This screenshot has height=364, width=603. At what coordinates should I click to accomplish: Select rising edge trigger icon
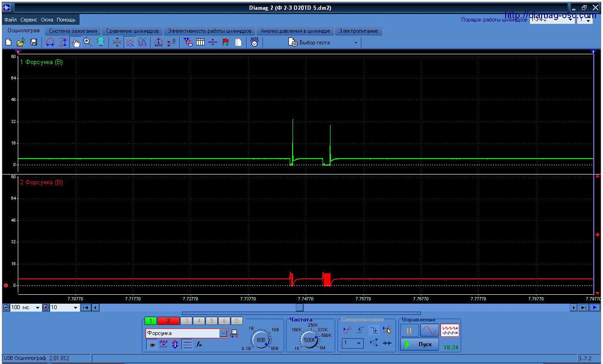pyautogui.click(x=360, y=330)
